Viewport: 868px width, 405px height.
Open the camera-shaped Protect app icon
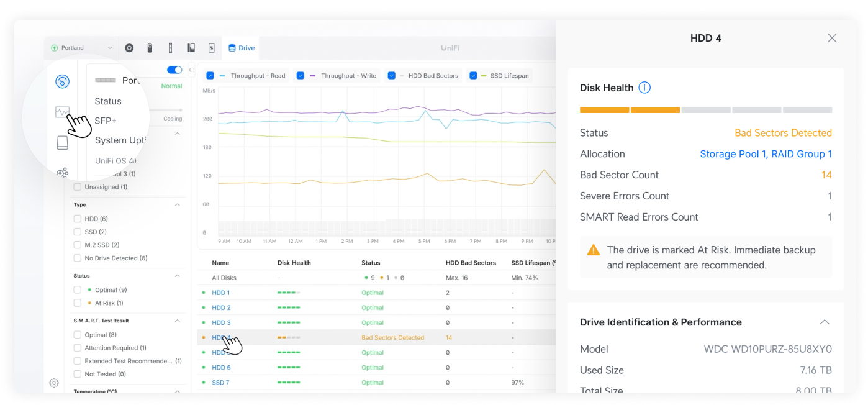click(150, 48)
